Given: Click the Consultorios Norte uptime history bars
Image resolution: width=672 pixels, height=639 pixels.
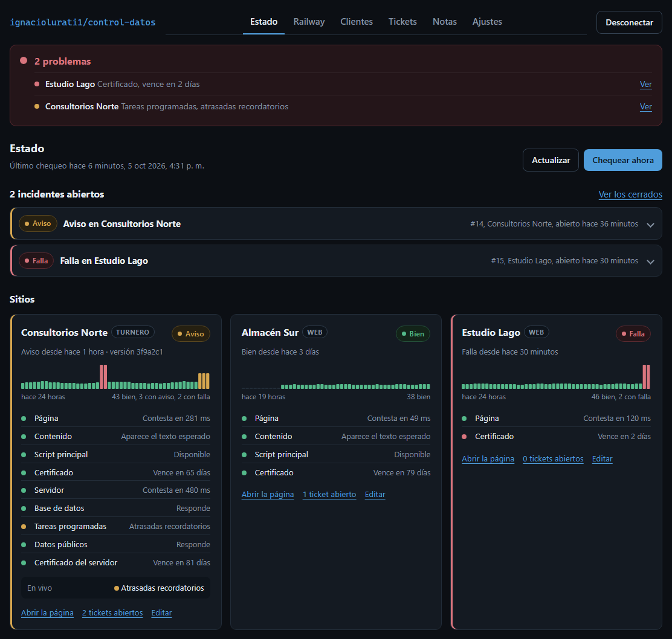Looking at the screenshot, I should [x=115, y=377].
